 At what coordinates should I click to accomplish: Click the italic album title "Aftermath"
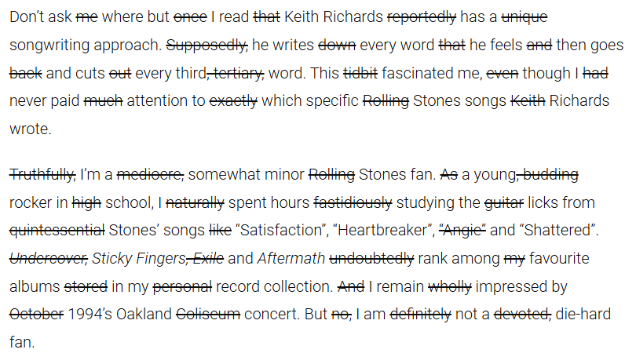[x=291, y=258]
